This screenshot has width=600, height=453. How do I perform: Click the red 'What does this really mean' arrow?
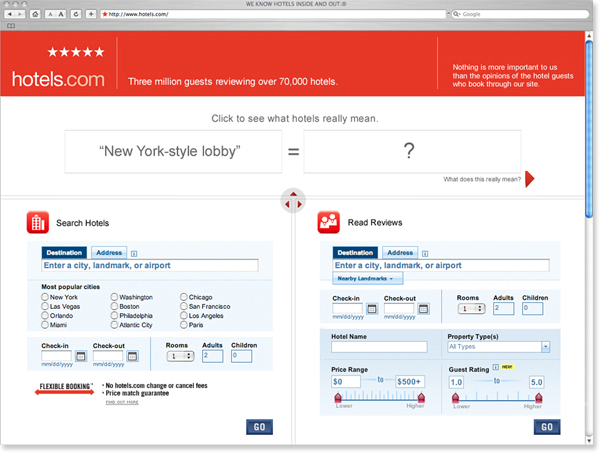click(x=530, y=179)
